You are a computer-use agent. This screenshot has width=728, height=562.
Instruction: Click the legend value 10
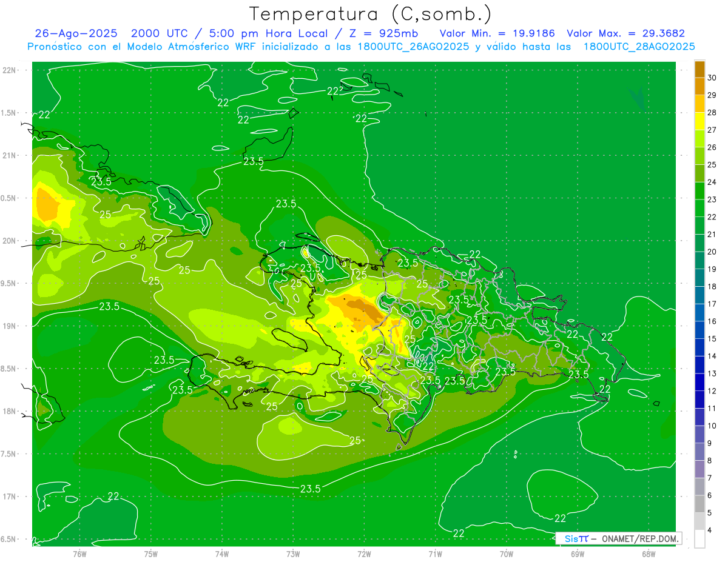click(712, 426)
